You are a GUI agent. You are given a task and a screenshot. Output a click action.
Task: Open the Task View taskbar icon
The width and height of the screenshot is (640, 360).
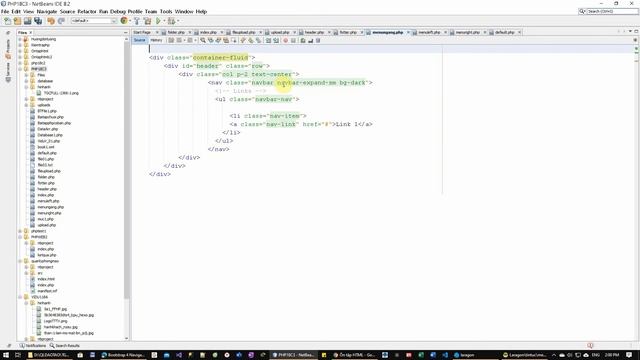(18, 355)
